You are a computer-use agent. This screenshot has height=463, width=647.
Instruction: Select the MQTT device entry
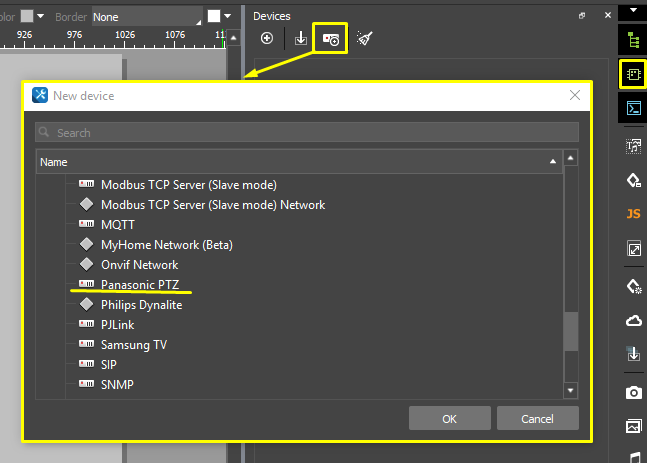(117, 225)
